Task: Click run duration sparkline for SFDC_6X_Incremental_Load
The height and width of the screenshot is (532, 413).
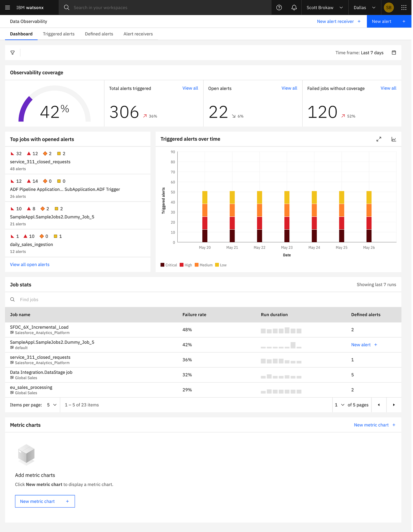Action: (281, 330)
